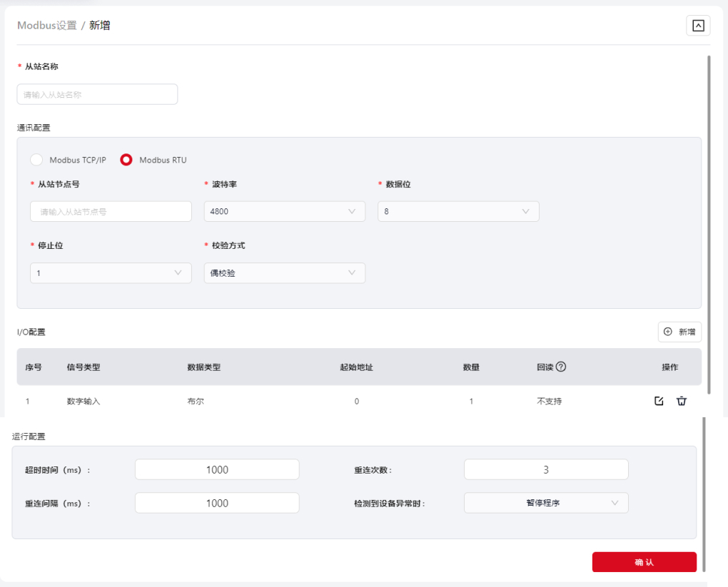Click the Modbus设置 breadcrumb link
The height and width of the screenshot is (587, 728).
tap(46, 26)
